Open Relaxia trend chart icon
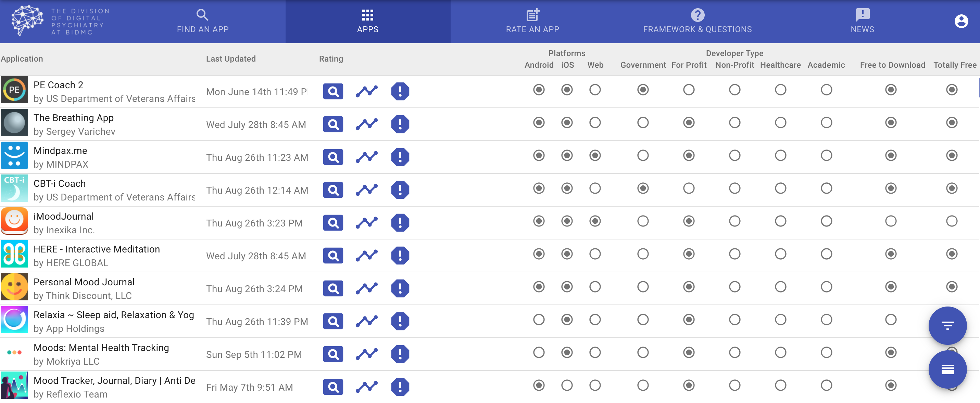Screen dimensions: 980x403 367,321
